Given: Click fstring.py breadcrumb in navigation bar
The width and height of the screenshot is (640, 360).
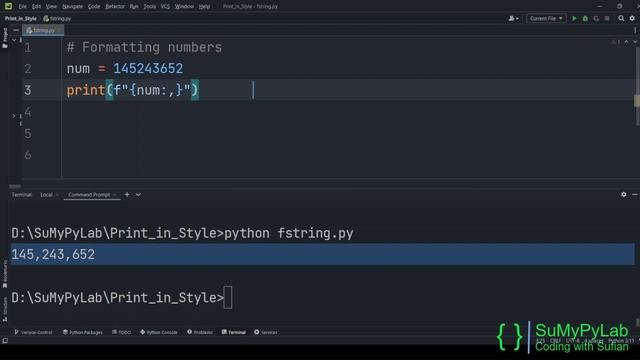Looking at the screenshot, I should [x=57, y=18].
